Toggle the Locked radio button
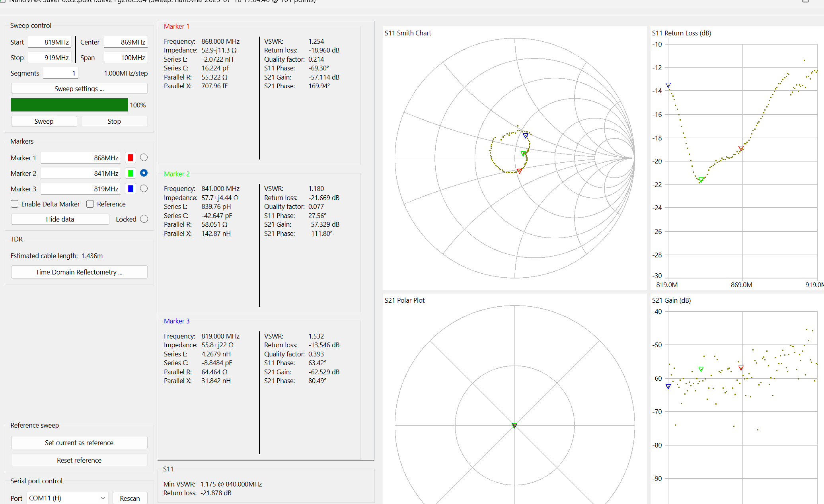This screenshot has width=824, height=504. [x=144, y=219]
